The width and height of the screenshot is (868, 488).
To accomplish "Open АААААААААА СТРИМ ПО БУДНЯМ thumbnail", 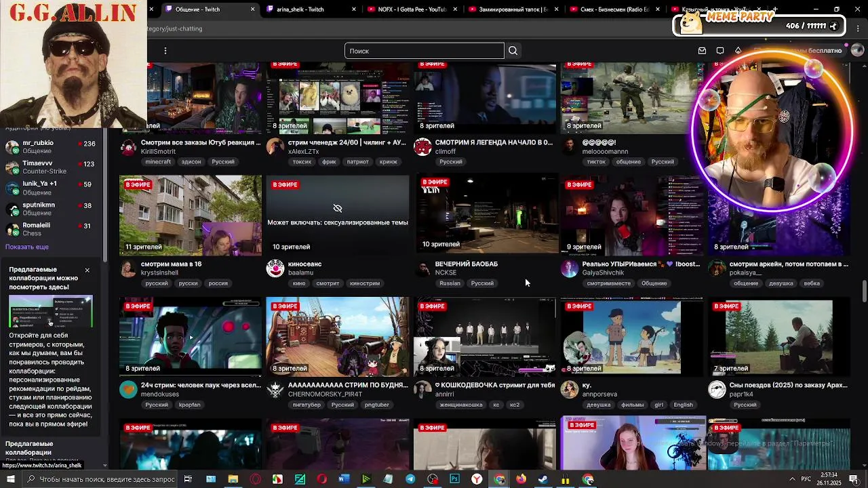I will 338,337.
